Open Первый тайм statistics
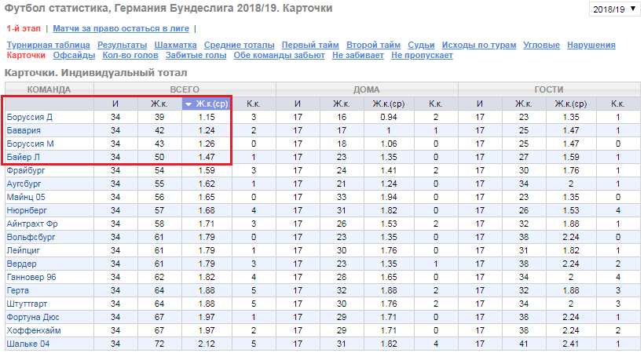 click(310, 45)
